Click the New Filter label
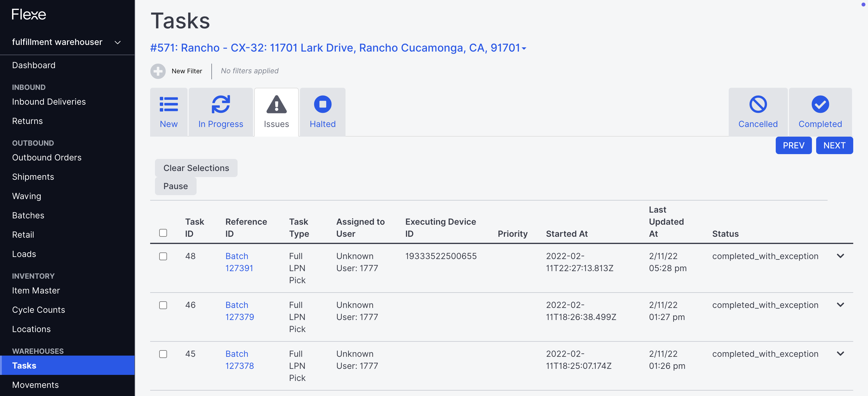The width and height of the screenshot is (868, 396). tap(187, 71)
